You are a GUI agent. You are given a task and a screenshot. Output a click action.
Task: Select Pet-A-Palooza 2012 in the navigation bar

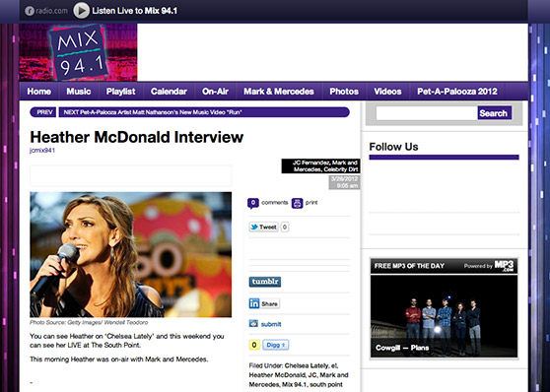(x=457, y=92)
